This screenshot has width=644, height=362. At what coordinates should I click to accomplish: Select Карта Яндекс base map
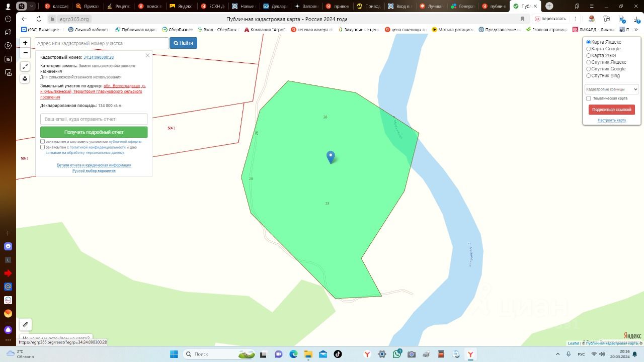[x=589, y=42]
